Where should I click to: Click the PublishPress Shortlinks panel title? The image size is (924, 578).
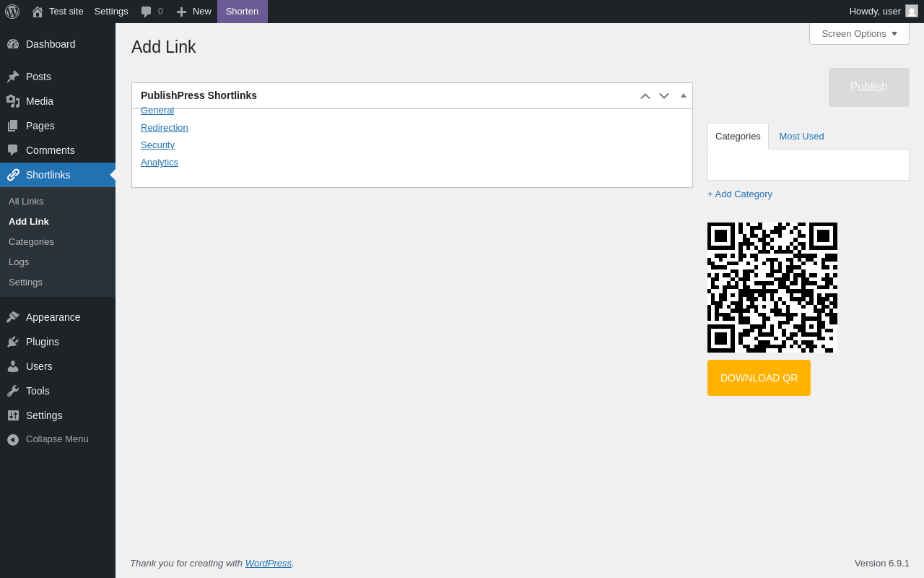199,95
